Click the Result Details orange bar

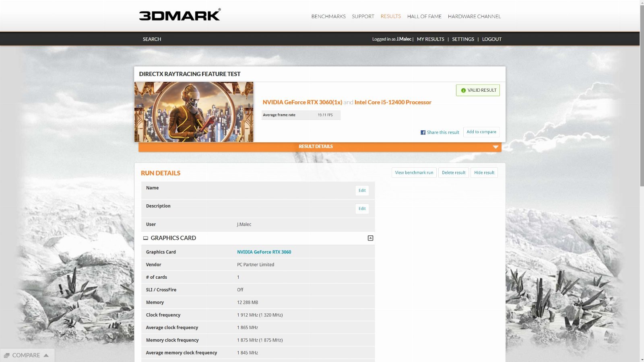point(320,147)
